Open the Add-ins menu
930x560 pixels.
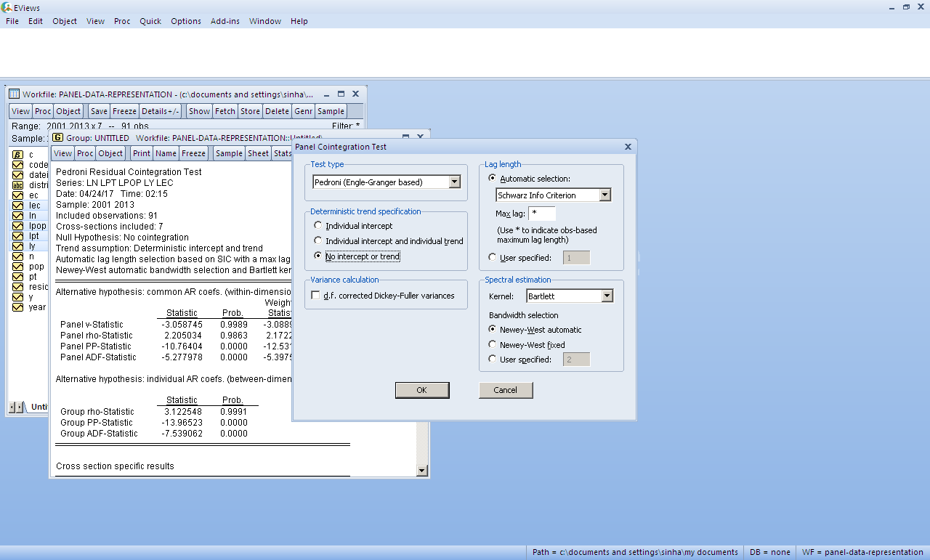225,21
